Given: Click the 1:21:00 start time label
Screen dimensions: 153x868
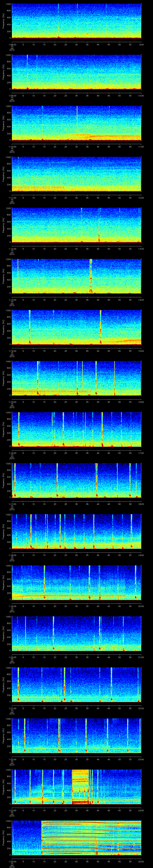Looking at the screenshot, I should (12, 708).
